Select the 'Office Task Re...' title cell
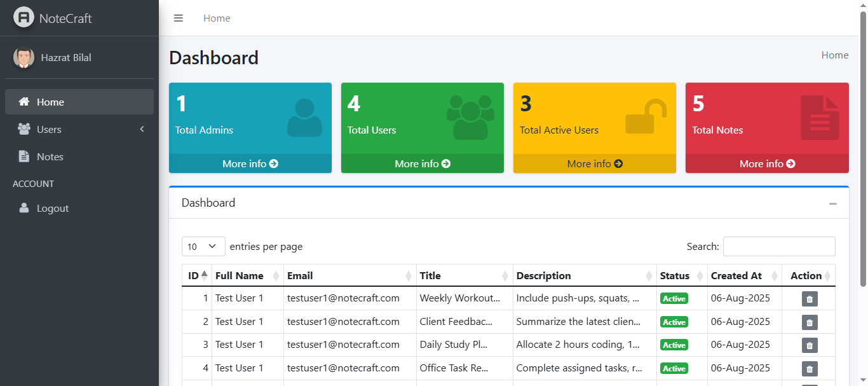868x386 pixels. [x=465, y=368]
